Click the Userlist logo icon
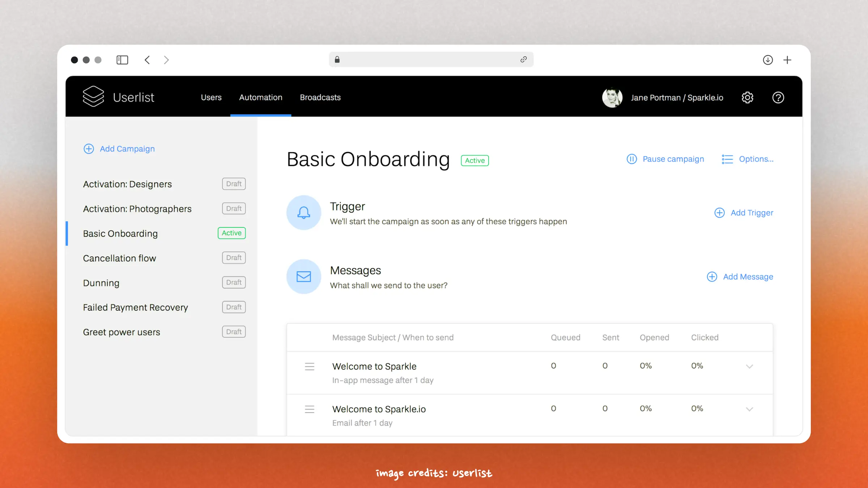Viewport: 868px width, 488px height. pyautogui.click(x=93, y=97)
